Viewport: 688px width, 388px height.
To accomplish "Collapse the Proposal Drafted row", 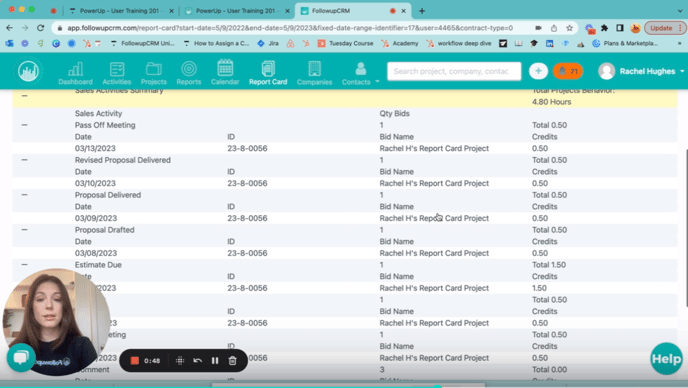I will (25, 230).
